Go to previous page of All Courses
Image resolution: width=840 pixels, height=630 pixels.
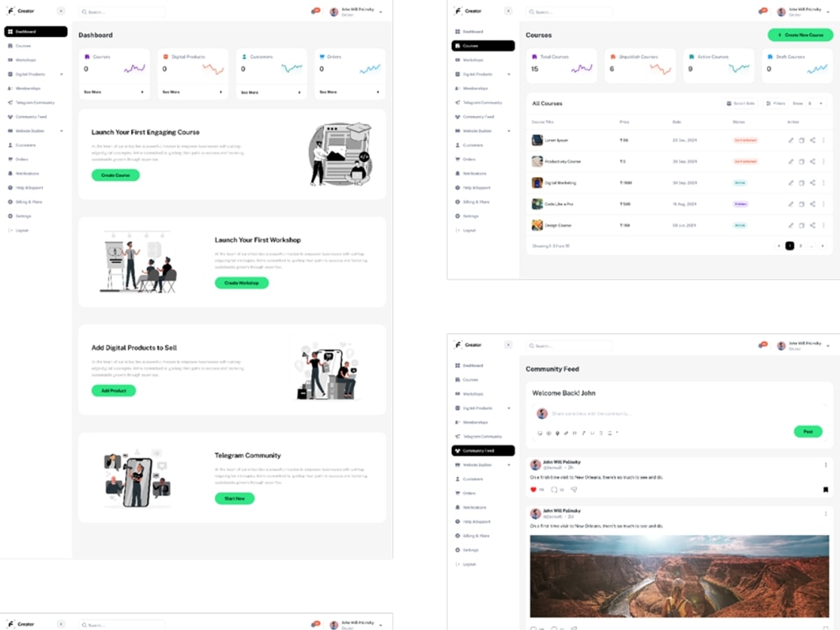coord(779,246)
